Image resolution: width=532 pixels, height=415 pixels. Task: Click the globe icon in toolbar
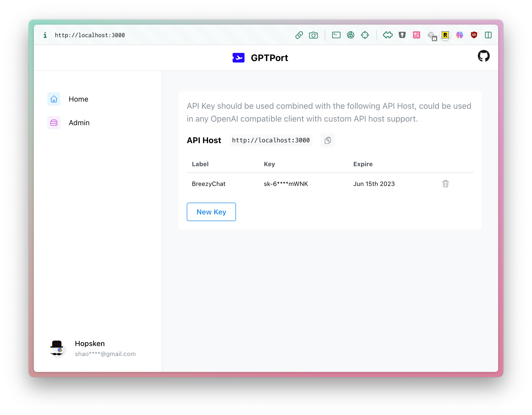pyautogui.click(x=350, y=35)
